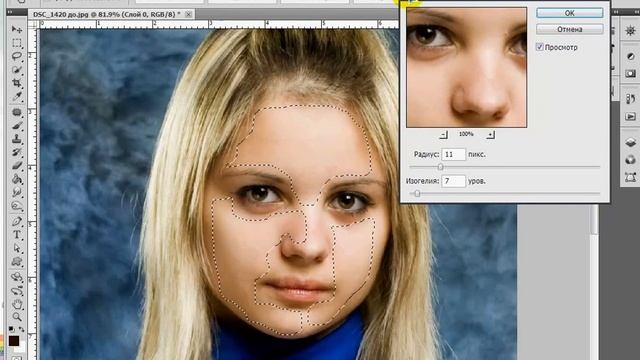Select the Hand tool
Screen dimensions: 640x360
(17, 304)
